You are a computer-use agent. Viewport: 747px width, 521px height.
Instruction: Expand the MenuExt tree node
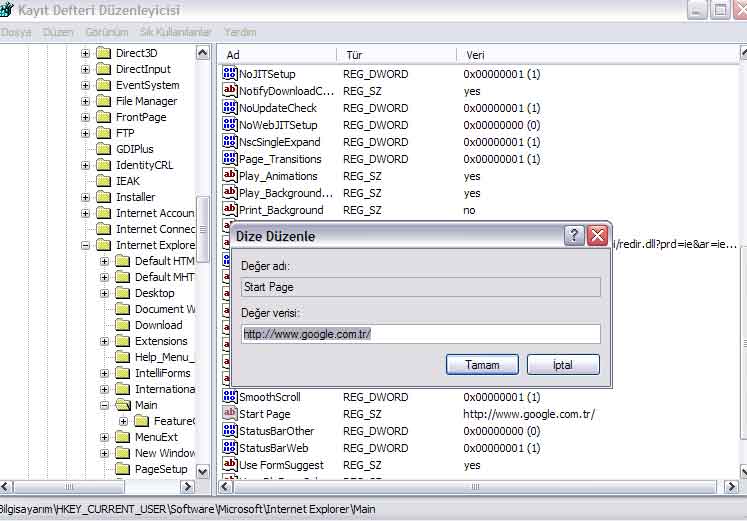[x=104, y=437]
